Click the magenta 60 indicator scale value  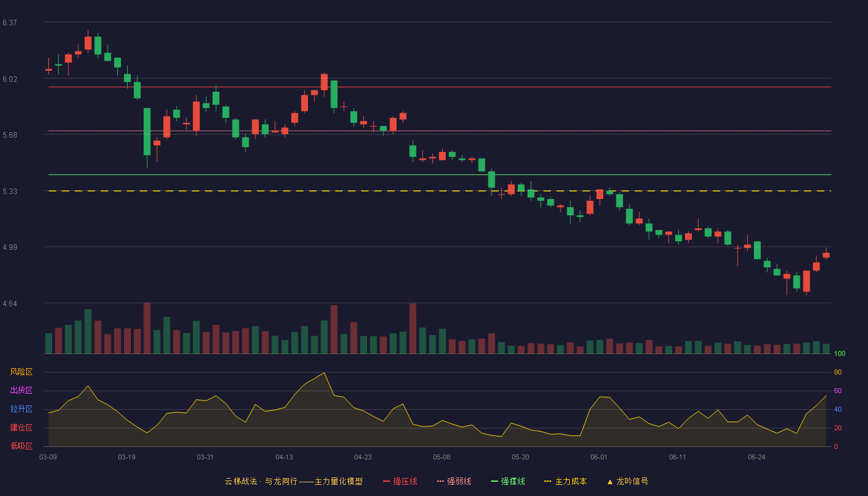pyautogui.click(x=838, y=391)
